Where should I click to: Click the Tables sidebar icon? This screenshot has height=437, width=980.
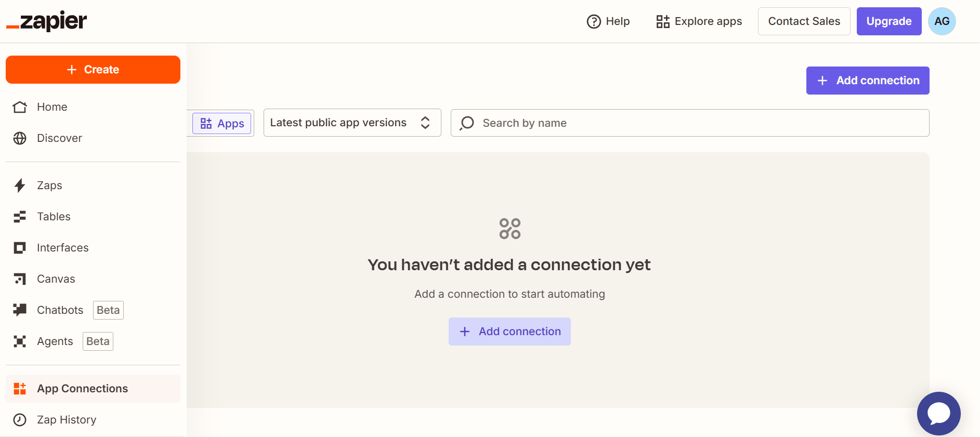pos(20,217)
